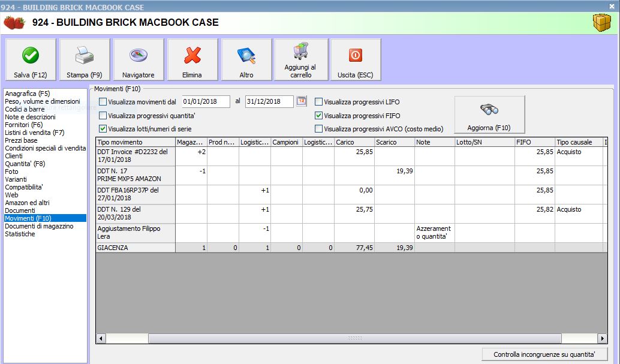620x364 pixels.
Task: Open the Anagrafica (F5) section
Action: pos(28,94)
